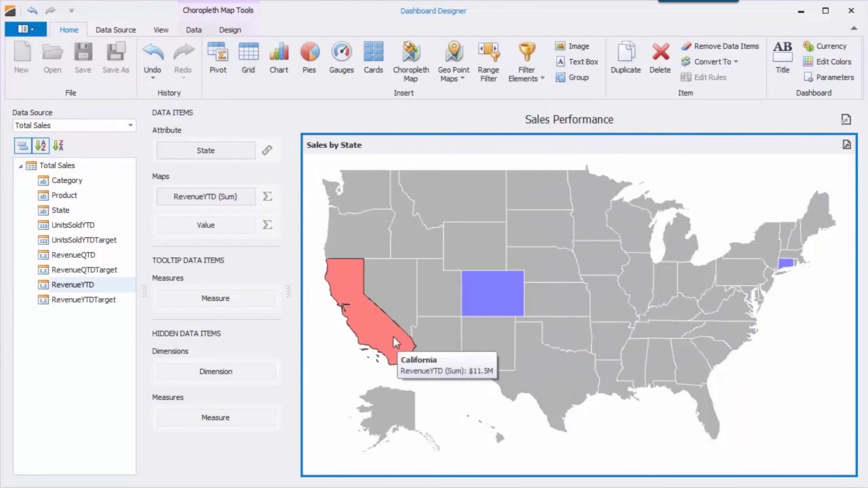Viewport: 868px width, 488px height.
Task: Delete the selected dashboard item
Action: [x=660, y=58]
